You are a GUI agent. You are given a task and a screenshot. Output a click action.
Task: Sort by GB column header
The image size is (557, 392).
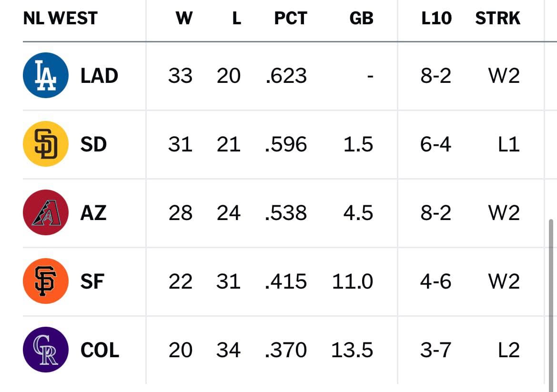[x=361, y=18]
